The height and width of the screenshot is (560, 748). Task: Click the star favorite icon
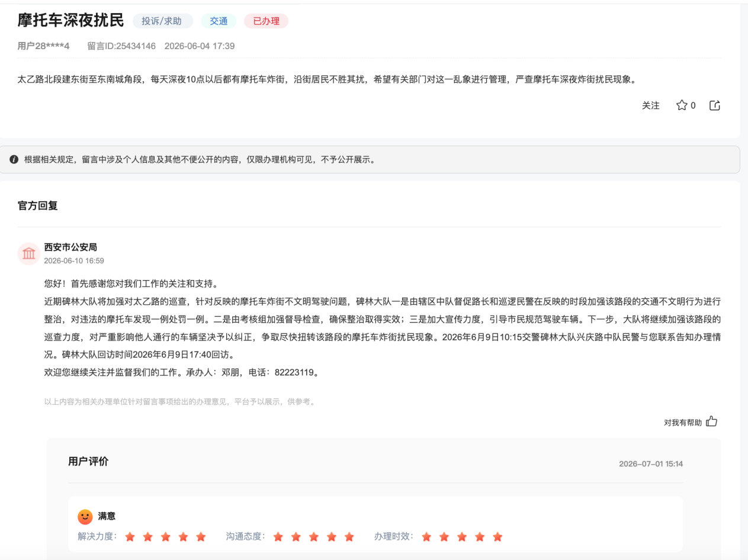[682, 105]
